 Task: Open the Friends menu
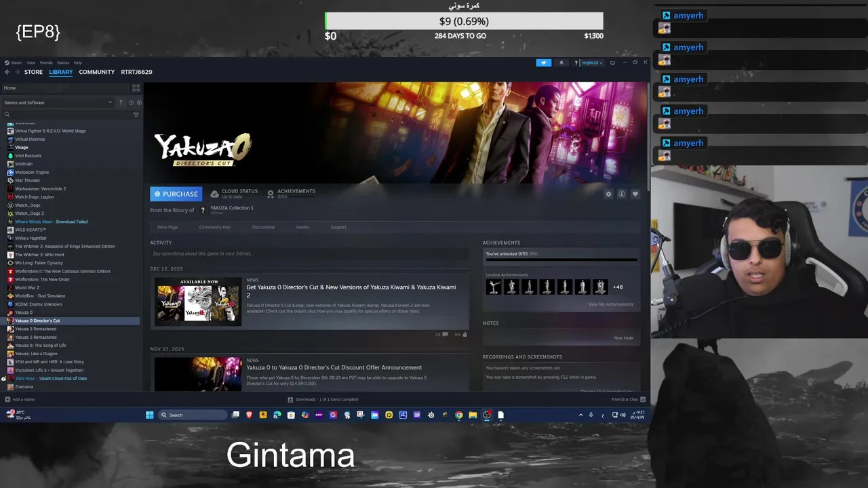(46, 62)
